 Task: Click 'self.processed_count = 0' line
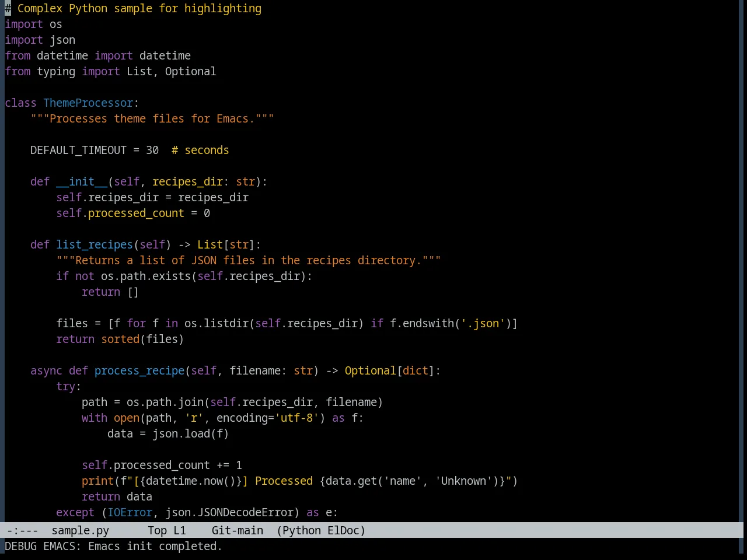(133, 213)
